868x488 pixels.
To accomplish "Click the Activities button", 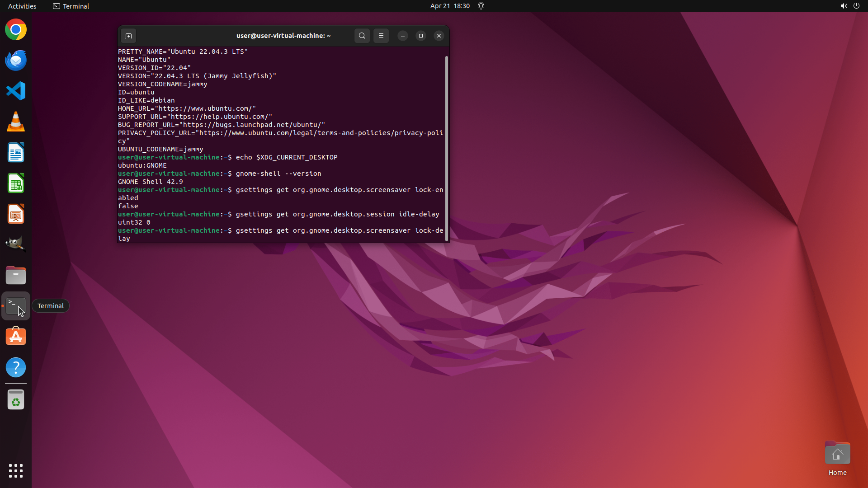I will pos(22,6).
